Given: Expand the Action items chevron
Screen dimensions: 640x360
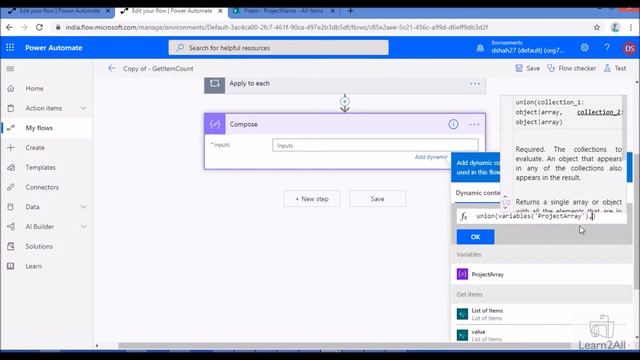Looking at the screenshot, I should [83, 108].
